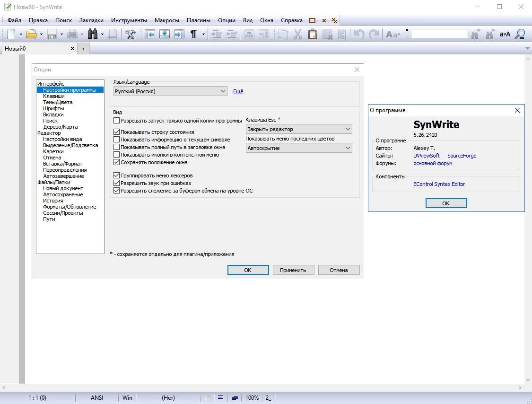Uncheck clipboard tracking at OS level
The image size is (532, 404).
coord(116,191)
